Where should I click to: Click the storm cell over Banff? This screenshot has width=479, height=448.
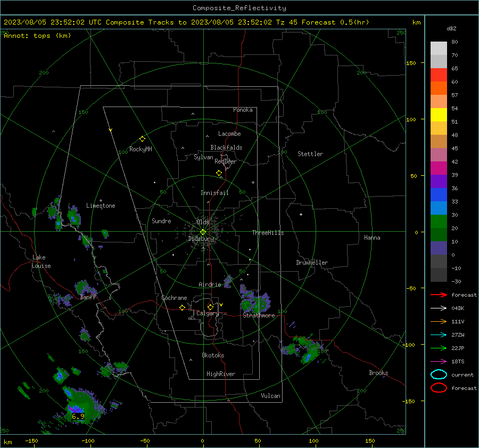(84, 288)
